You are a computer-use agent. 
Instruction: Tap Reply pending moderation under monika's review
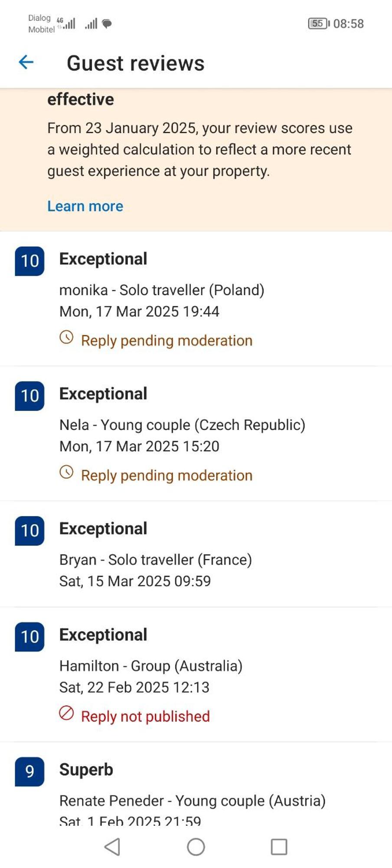click(x=167, y=341)
